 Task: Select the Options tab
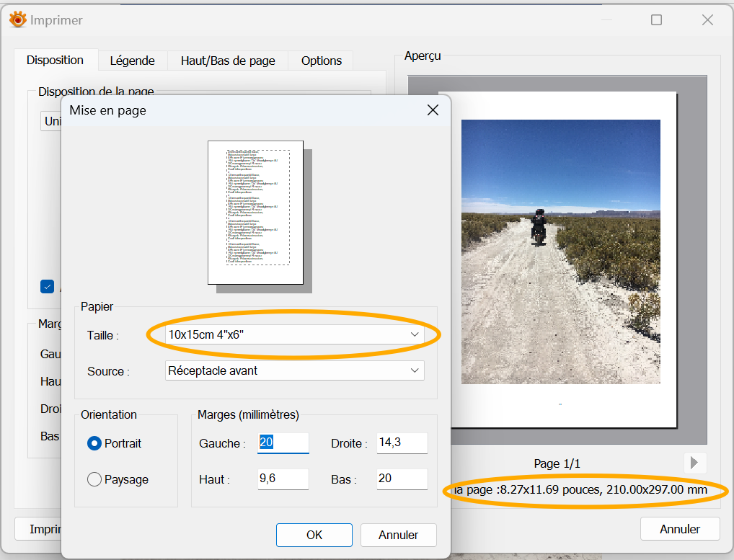tap(322, 61)
